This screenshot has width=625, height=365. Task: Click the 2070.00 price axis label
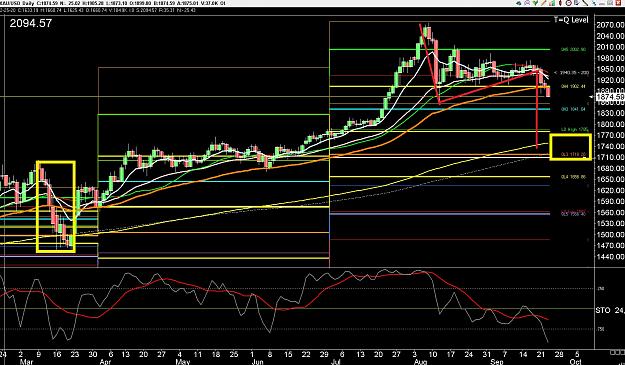point(610,25)
